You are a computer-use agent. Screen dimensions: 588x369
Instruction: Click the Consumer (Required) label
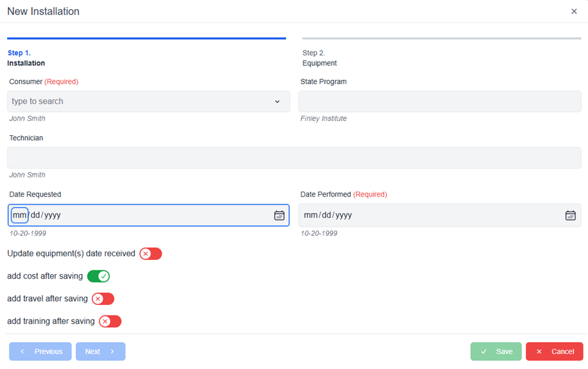pyautogui.click(x=44, y=81)
